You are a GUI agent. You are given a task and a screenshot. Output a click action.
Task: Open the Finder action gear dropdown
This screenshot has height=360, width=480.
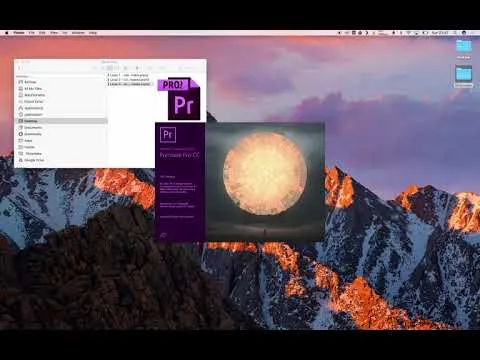click(137, 68)
